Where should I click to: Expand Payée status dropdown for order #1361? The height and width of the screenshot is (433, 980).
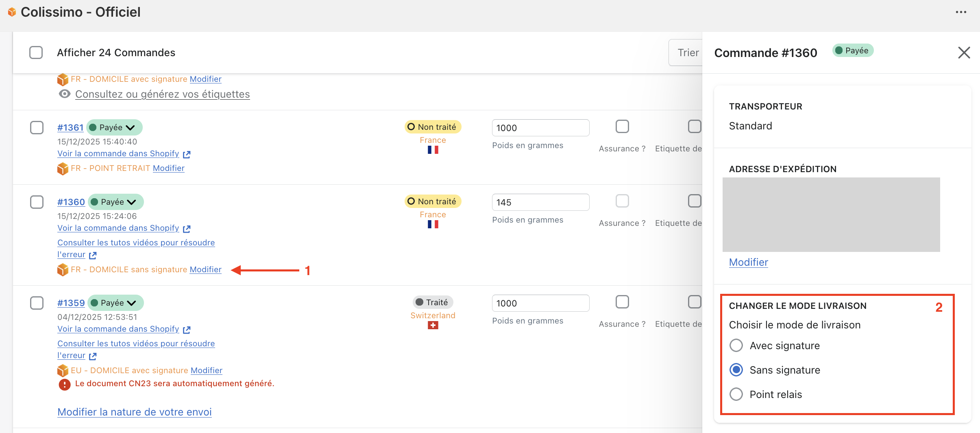click(x=114, y=127)
